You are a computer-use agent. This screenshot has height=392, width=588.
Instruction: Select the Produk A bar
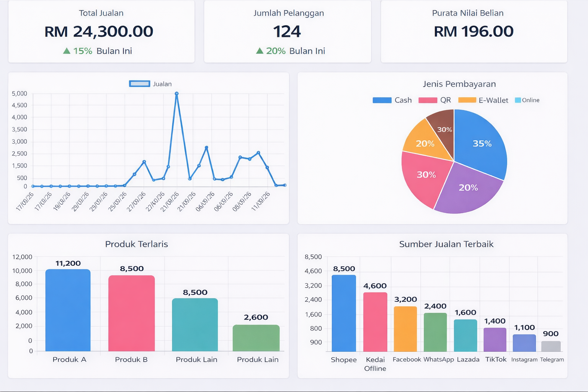coord(68,310)
